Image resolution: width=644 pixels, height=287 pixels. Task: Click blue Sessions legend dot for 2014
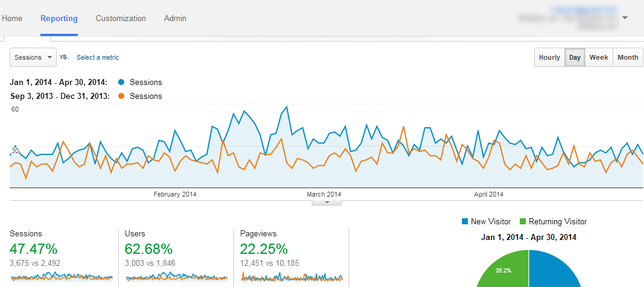coord(121,82)
